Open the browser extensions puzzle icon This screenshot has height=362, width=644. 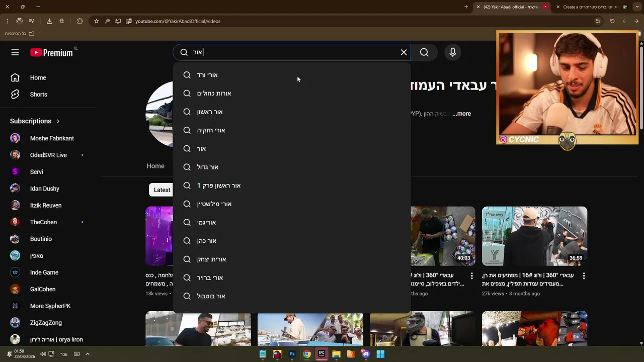[80, 21]
